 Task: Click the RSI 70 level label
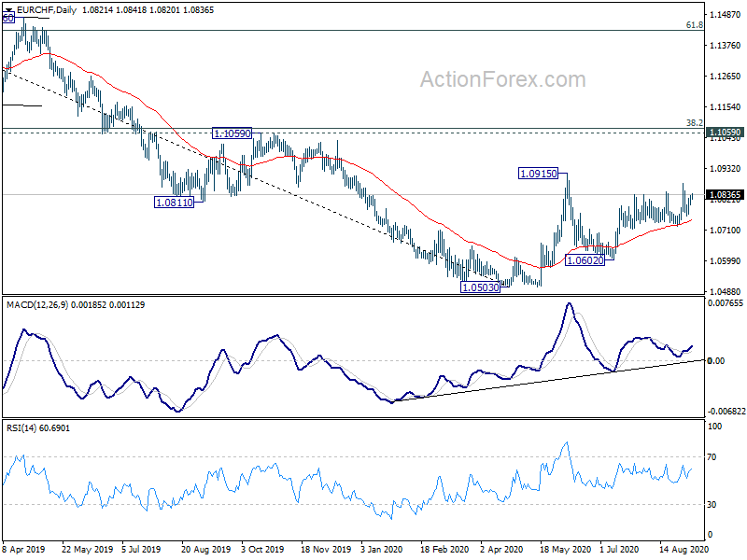pos(712,457)
